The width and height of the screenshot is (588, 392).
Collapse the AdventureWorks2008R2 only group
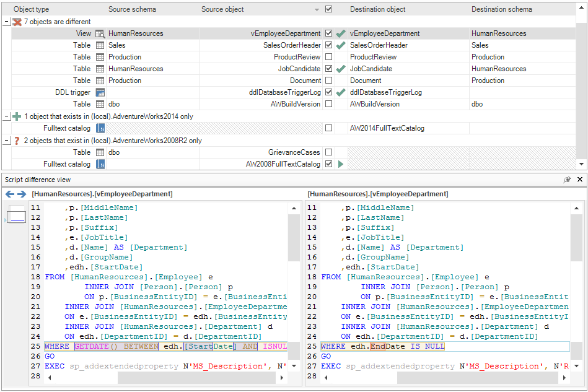7,141
